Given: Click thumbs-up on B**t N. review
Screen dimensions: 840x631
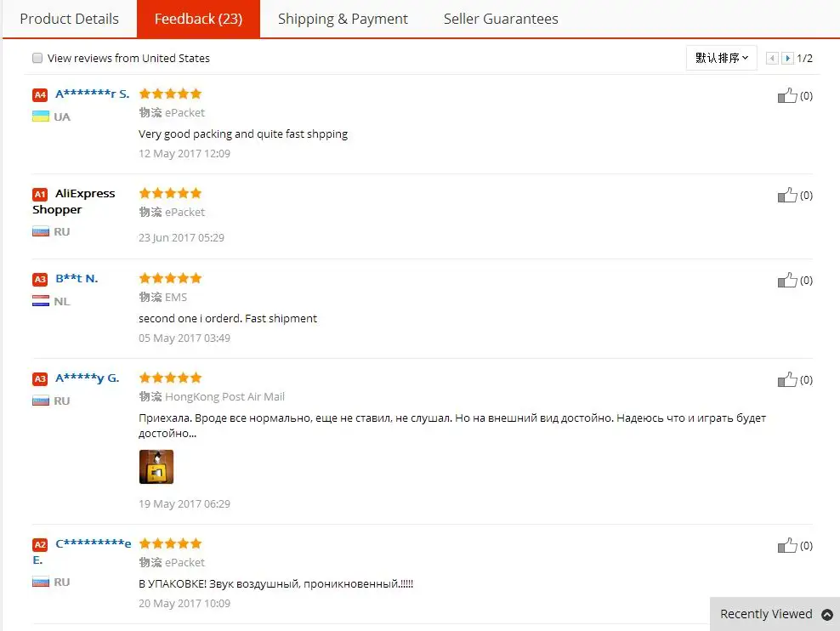Looking at the screenshot, I should click(x=787, y=280).
